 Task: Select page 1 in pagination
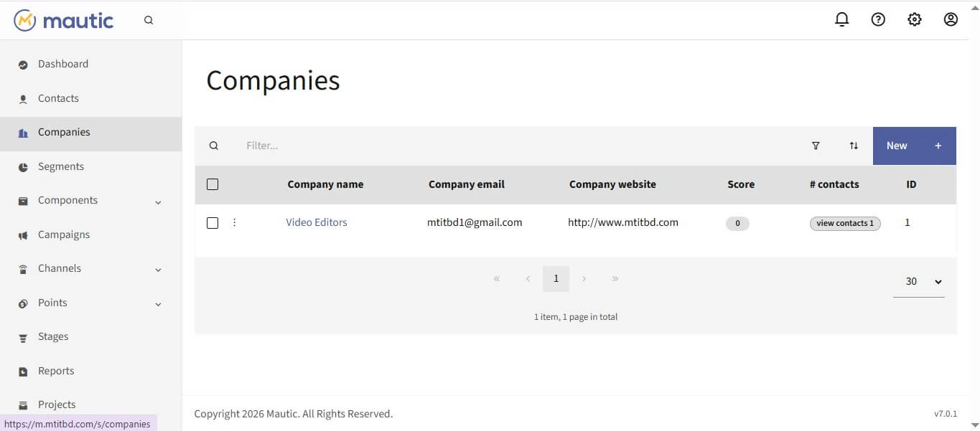pyautogui.click(x=556, y=278)
